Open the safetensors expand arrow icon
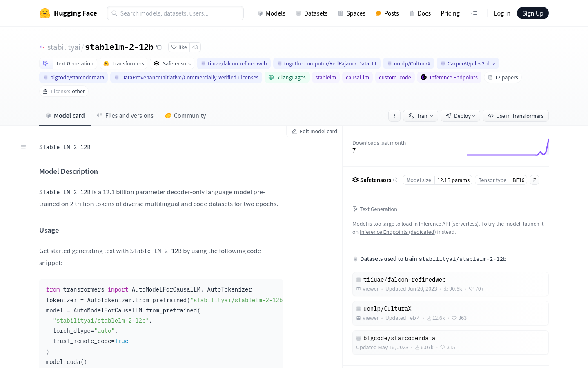Viewport: 588px width, 368px height. (535, 180)
